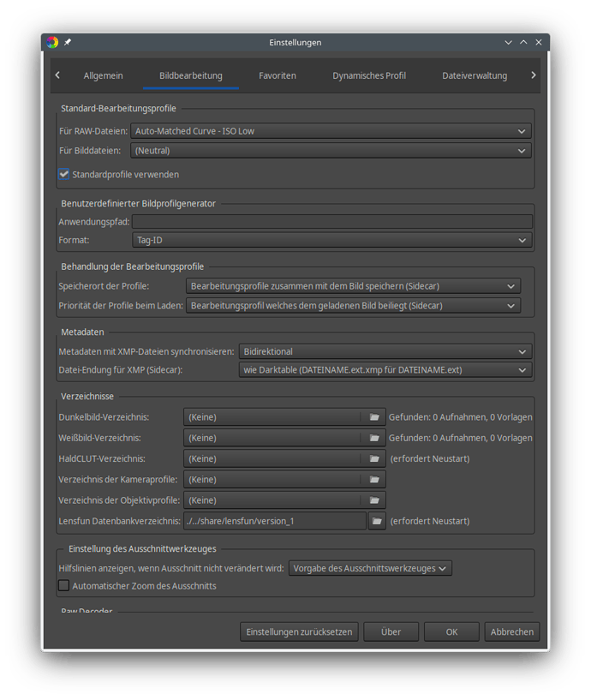Open the Favoriten tab
Viewport: 591px width, 700px height.
[278, 75]
